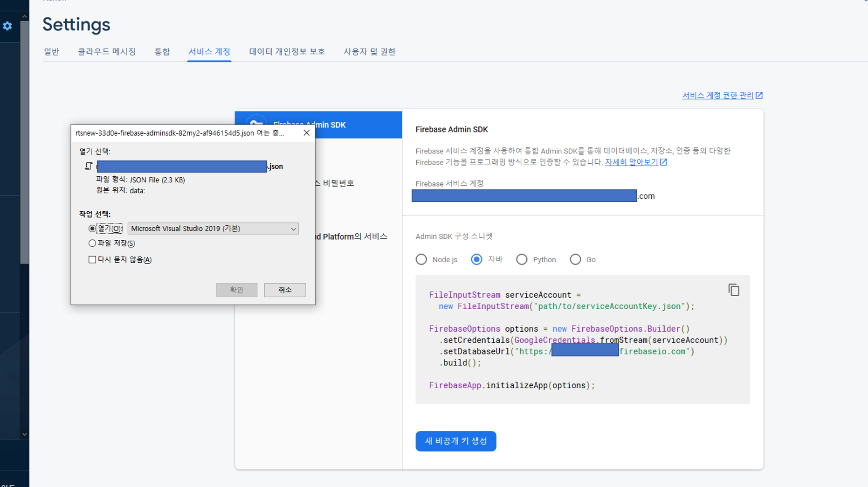Click the '작업 선택:' label in dialog

tap(95, 214)
